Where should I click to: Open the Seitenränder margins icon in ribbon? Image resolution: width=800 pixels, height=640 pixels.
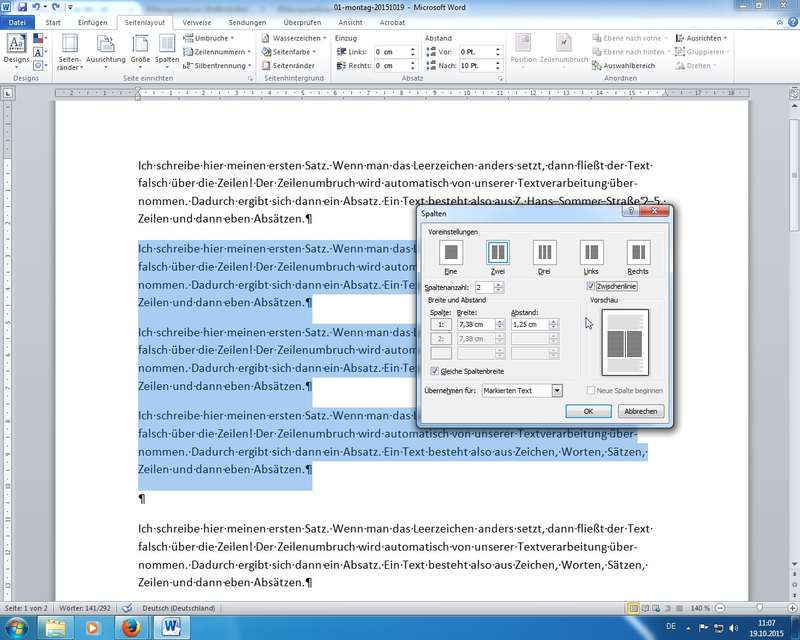70,49
